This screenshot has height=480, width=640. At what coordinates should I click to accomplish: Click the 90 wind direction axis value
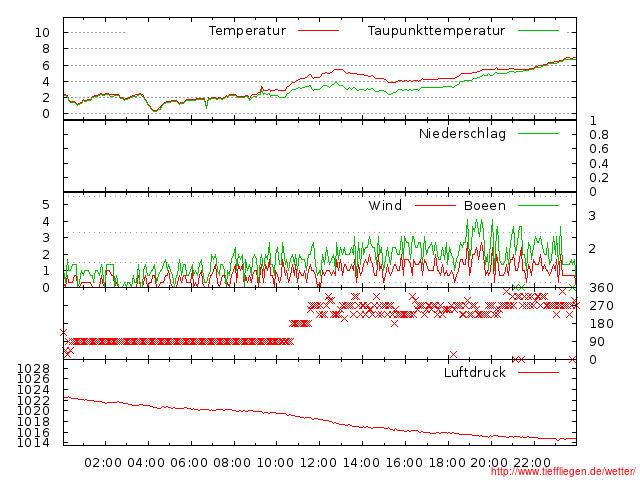(x=597, y=342)
